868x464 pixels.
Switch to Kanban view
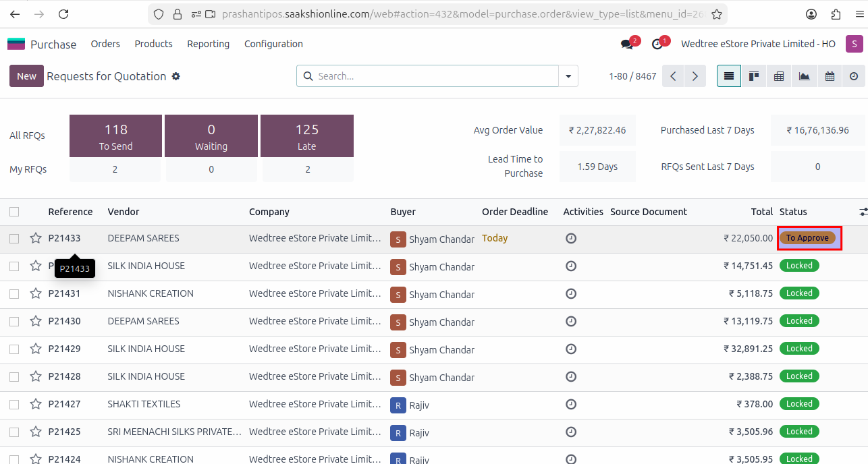(754, 76)
